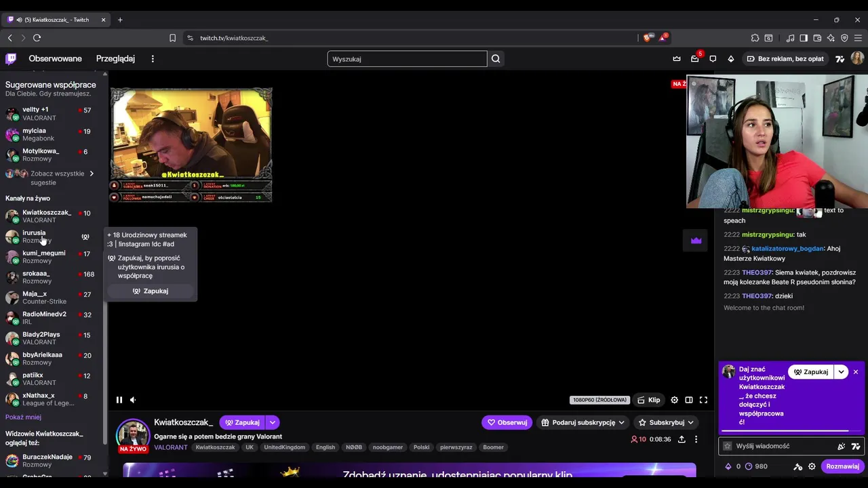Click Zapukaj button in irurusia popup
This screenshot has height=488, width=868.
pos(151,291)
